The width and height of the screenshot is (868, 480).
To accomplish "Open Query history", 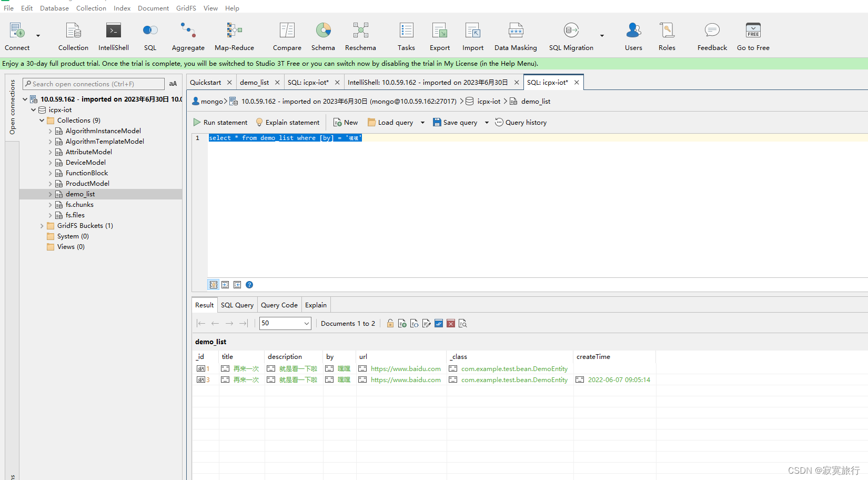I will pyautogui.click(x=521, y=123).
